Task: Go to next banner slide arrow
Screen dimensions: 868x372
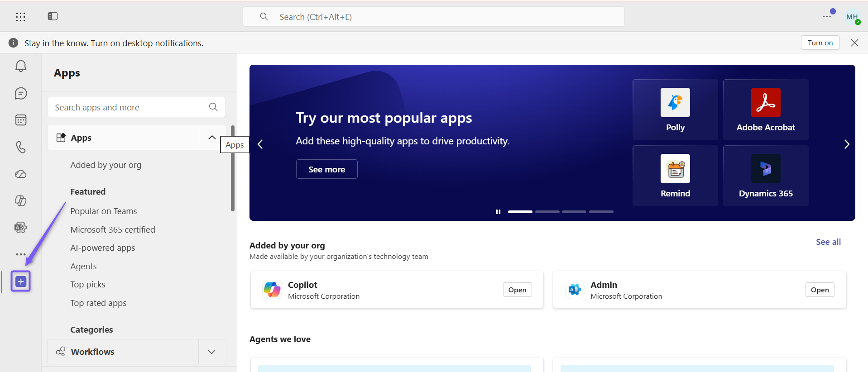Action: [x=847, y=144]
